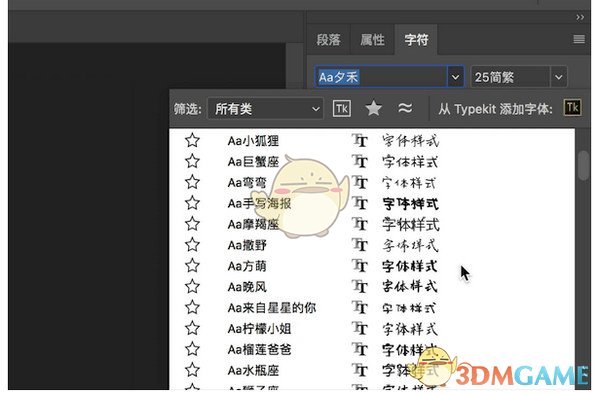Select the Aa水瓶座 font name
Screen dimensions: 600x394
coord(253,371)
